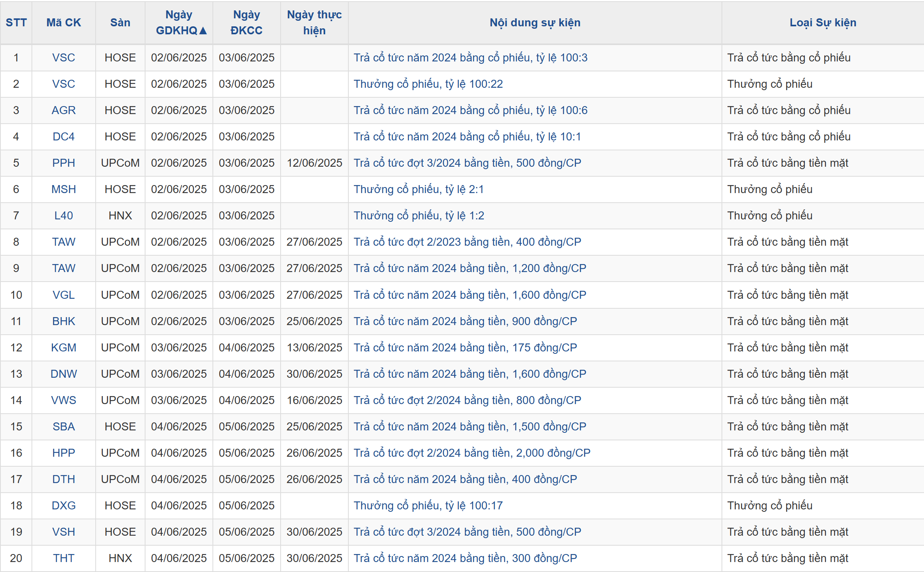The width and height of the screenshot is (924, 572).
Task: Open HPP event 2,000 đồng/CP
Action: pyautogui.click(x=472, y=453)
